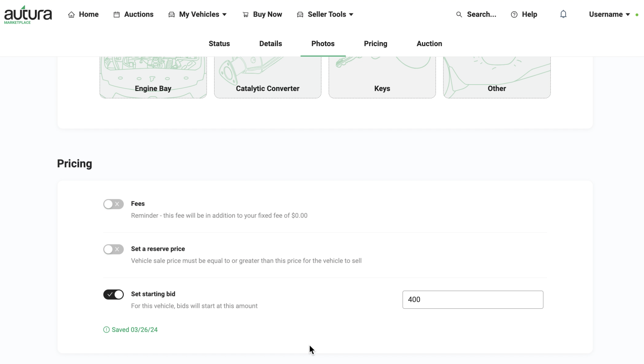Viewport: 644px width, 364px height.
Task: Open notifications bell icon
Action: (x=563, y=14)
